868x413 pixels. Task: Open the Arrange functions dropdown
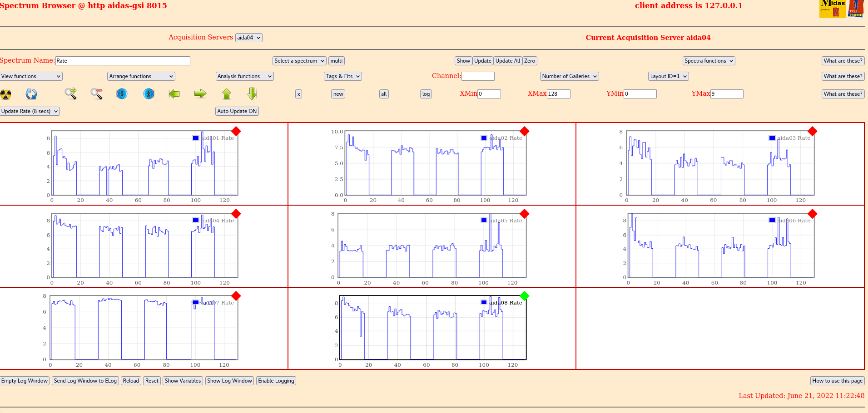[141, 76]
